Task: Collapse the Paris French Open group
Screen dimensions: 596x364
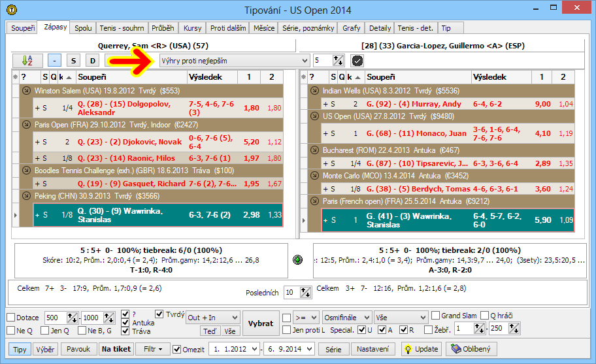Action: [314, 201]
